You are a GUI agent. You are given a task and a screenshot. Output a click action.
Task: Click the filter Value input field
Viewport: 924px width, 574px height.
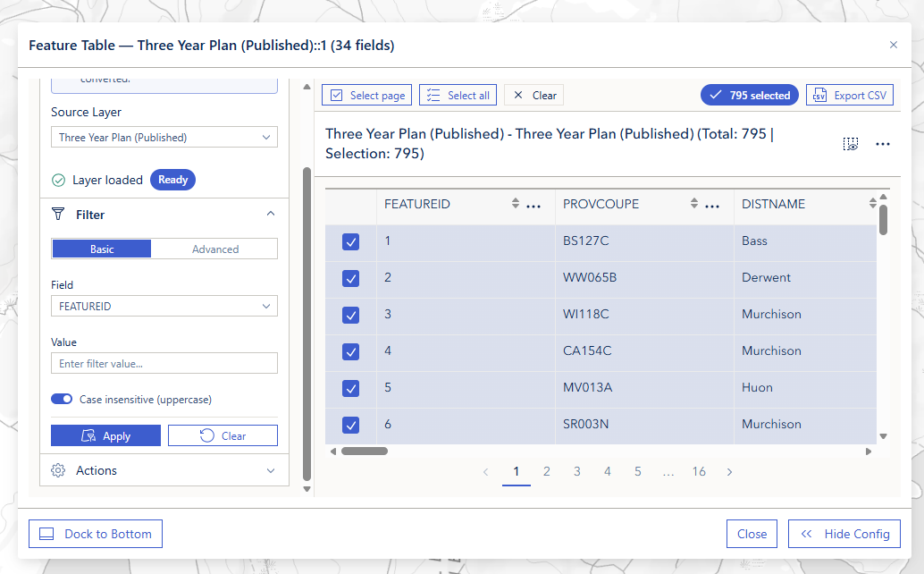pyautogui.click(x=164, y=363)
